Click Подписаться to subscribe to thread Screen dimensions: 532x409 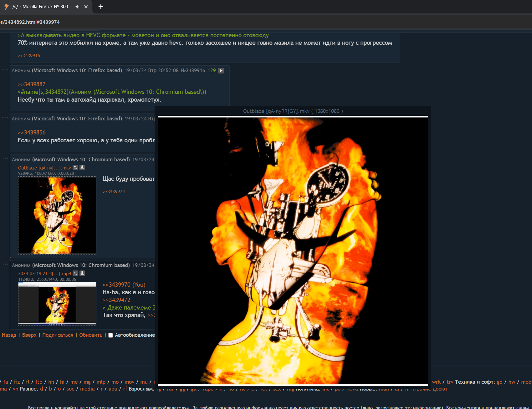click(x=58, y=335)
